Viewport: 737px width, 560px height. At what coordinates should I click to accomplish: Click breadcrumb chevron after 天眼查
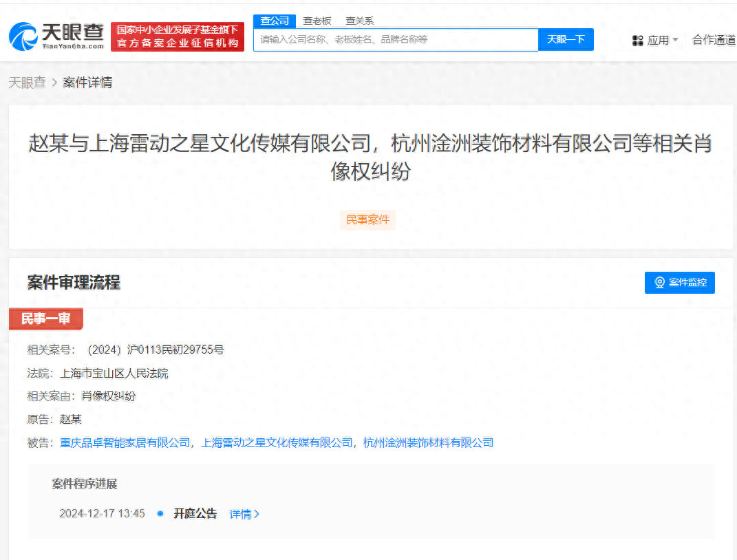[54, 83]
